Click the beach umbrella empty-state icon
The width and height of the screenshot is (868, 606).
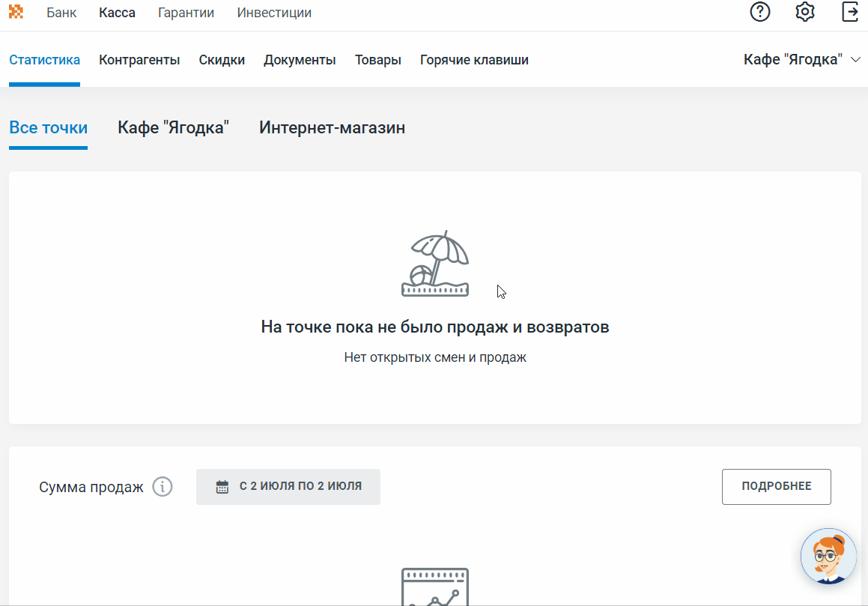coord(435,264)
